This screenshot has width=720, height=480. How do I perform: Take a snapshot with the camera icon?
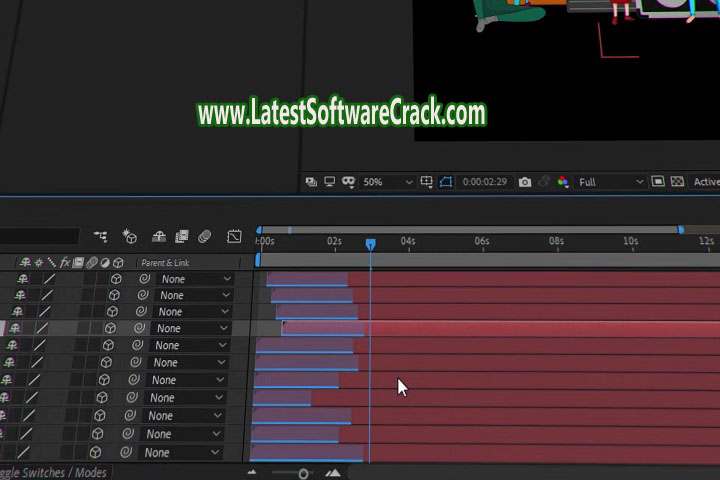(525, 182)
